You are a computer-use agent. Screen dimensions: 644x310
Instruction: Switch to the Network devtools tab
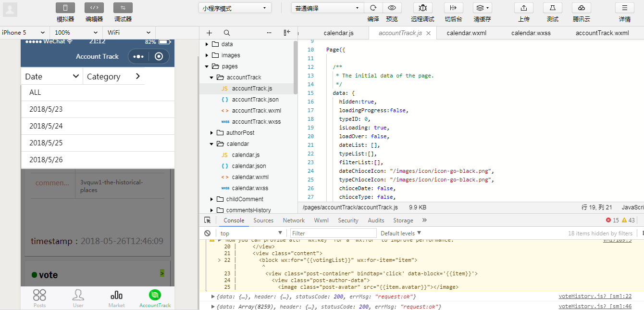coord(294,220)
